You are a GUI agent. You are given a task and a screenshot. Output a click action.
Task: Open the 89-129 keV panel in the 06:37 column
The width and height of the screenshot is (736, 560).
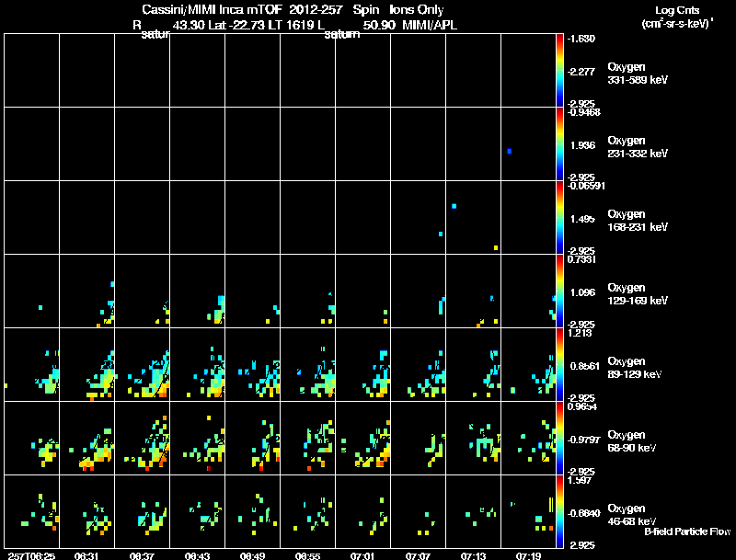coord(143,364)
